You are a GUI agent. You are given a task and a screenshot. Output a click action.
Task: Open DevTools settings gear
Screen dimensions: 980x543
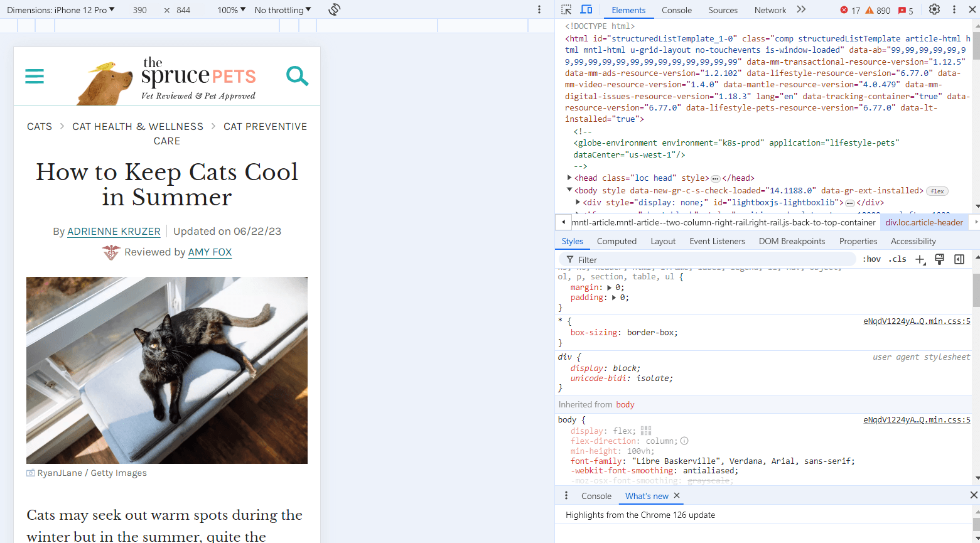click(934, 9)
